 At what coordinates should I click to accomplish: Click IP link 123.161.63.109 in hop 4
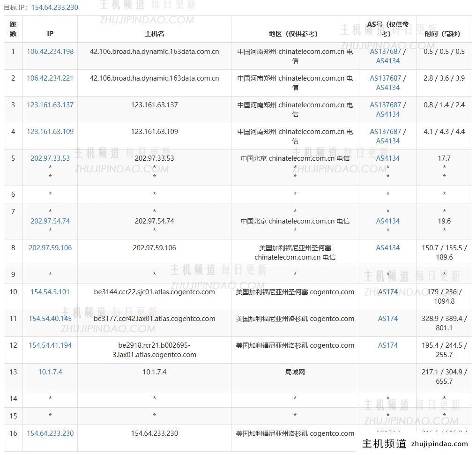tap(50, 132)
